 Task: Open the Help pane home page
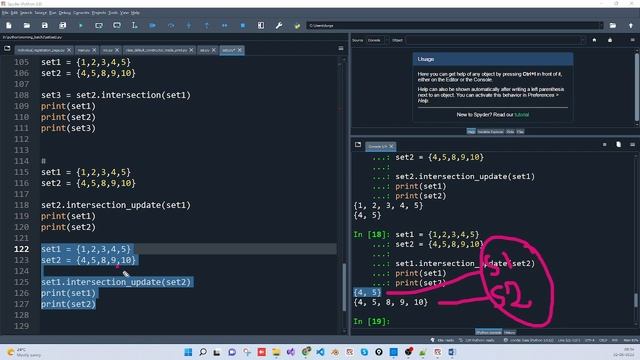click(x=594, y=40)
